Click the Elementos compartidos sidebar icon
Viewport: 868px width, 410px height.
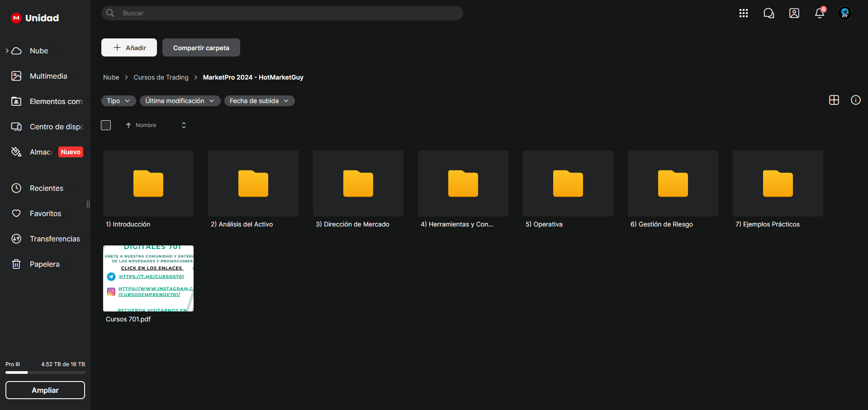pos(16,101)
